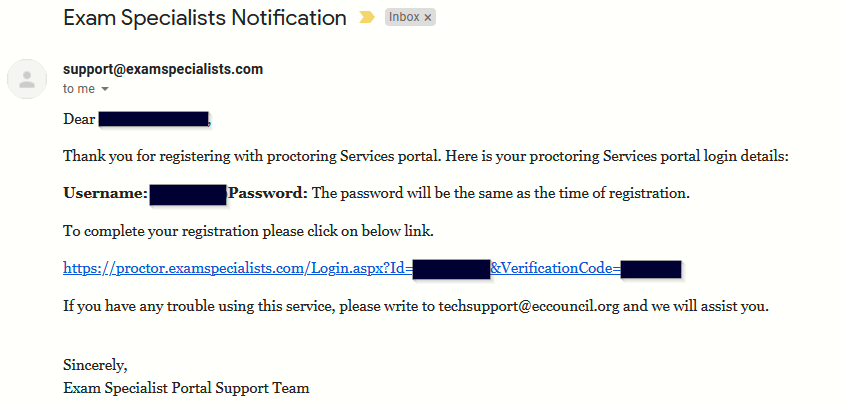Click the "Exam Specialists Notification" subject title
This screenshot has width=841, height=406.
pyautogui.click(x=204, y=17)
